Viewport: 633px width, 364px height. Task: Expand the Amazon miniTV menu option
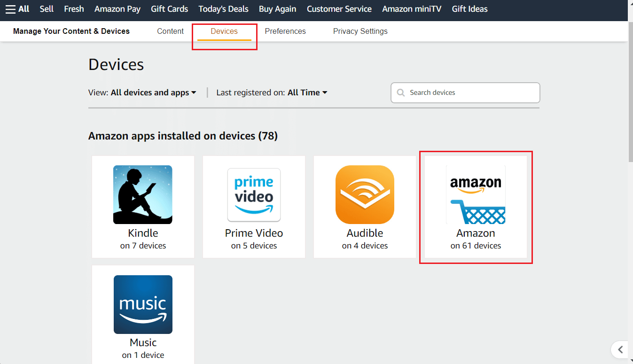click(x=411, y=8)
